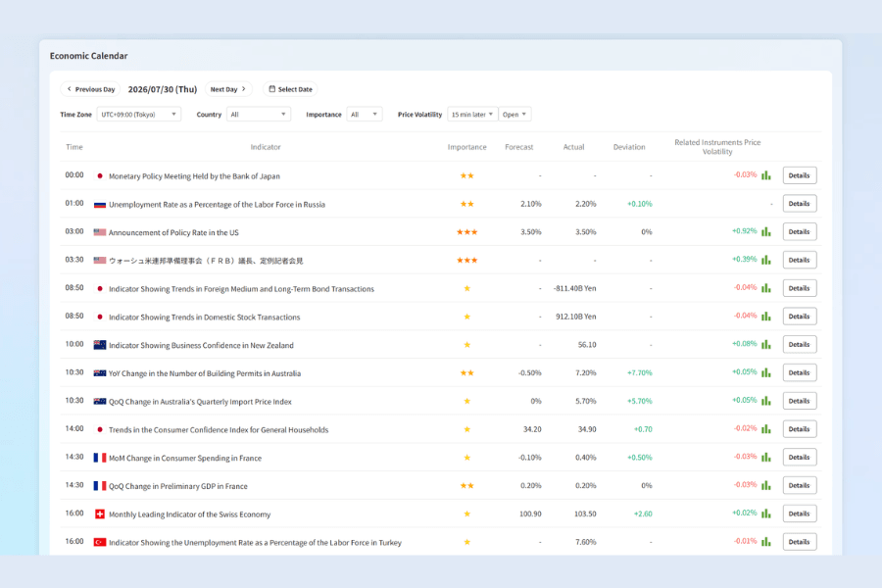Click chart icon for France Consumer Spending row
The image size is (882, 588).
pyautogui.click(x=766, y=458)
